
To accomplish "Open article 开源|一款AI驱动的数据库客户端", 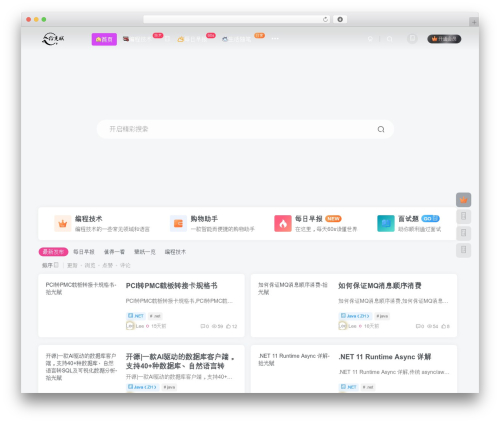I will tap(180, 361).
